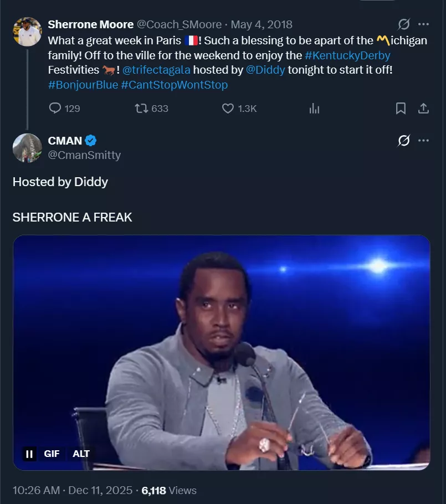The width and height of the screenshot is (446, 504).
Task: Click the share icon on Sherrone Moore's tweet
Action: coord(423,109)
